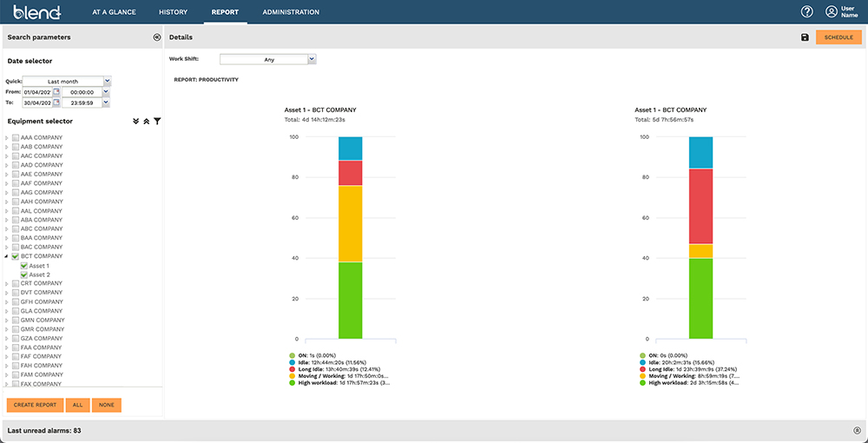This screenshot has height=443, width=868.
Task: Open the From time dropdown arrow
Action: (106, 92)
